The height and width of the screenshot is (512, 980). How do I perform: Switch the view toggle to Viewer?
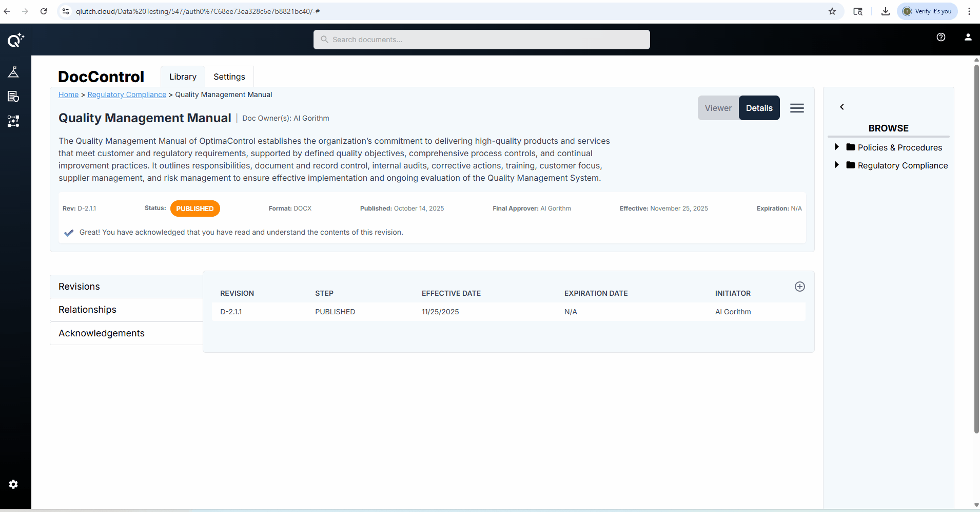pos(718,108)
